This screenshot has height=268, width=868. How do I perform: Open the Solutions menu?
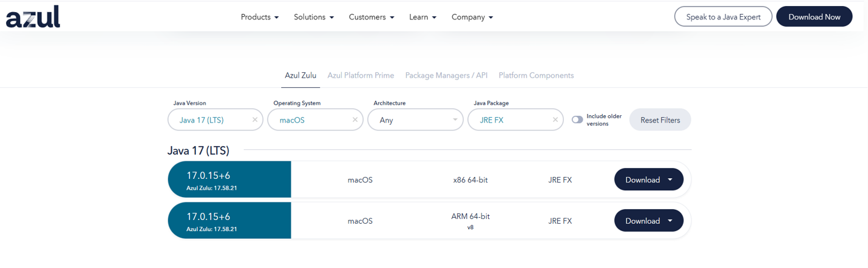coord(314,17)
